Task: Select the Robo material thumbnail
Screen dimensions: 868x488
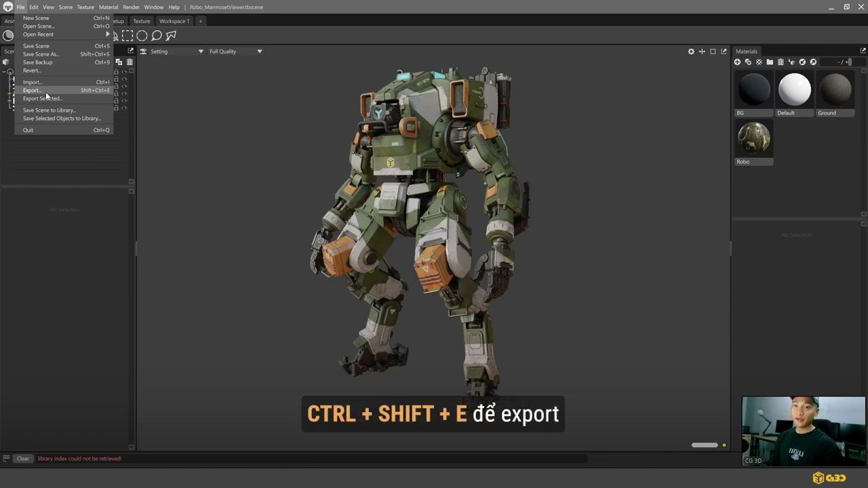Action: coord(754,143)
